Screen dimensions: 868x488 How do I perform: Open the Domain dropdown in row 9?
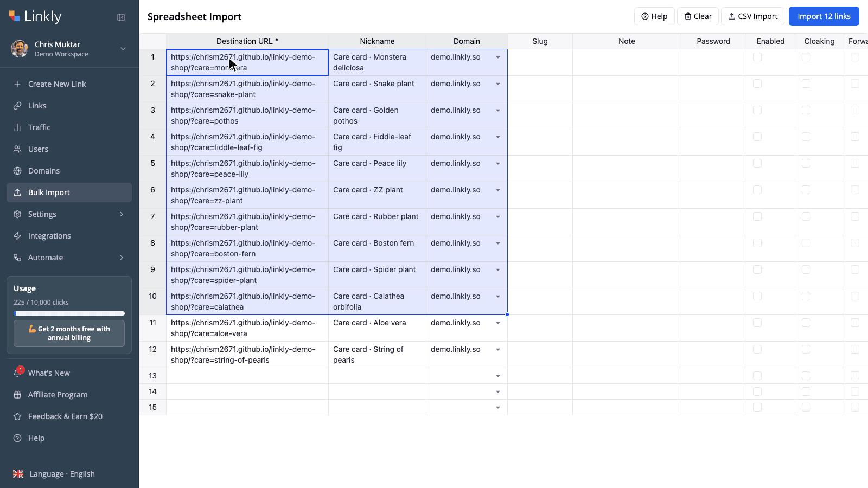pyautogui.click(x=498, y=270)
